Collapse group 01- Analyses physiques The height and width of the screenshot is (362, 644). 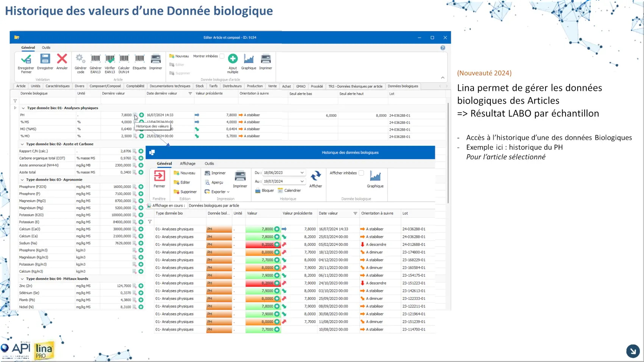[x=23, y=108]
